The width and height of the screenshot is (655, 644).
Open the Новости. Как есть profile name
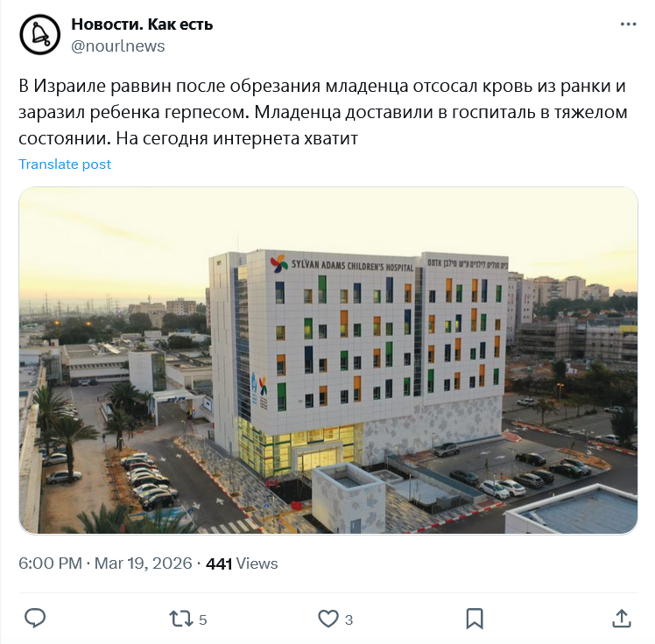pyautogui.click(x=142, y=24)
